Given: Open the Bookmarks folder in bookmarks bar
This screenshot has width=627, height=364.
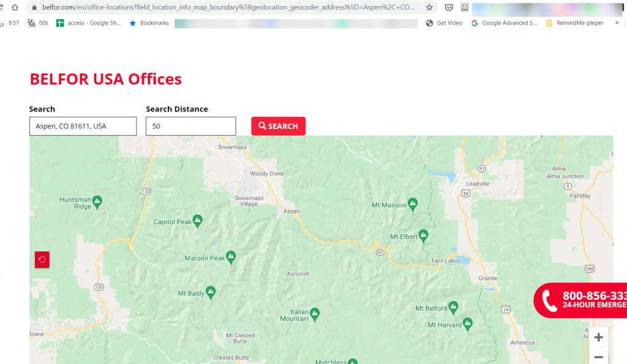Looking at the screenshot, I should (x=149, y=23).
